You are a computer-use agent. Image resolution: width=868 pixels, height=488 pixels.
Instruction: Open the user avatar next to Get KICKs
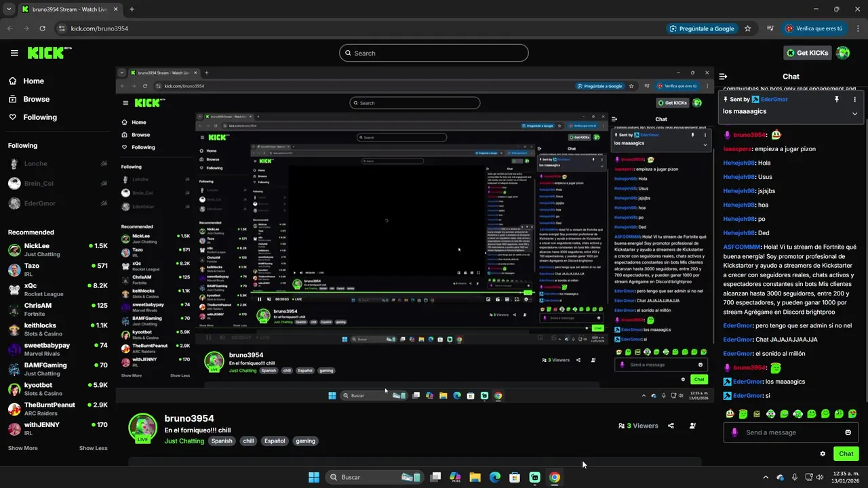click(x=843, y=53)
